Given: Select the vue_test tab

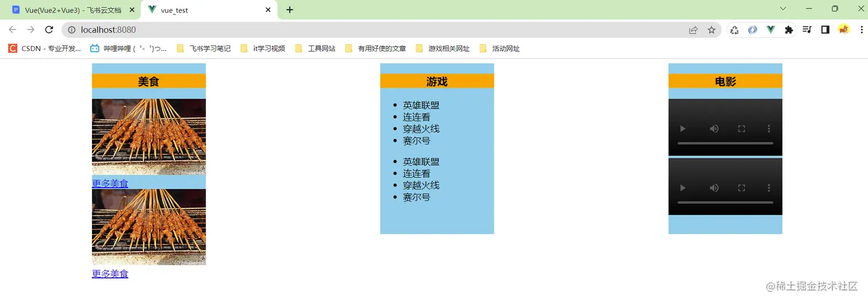Looking at the screenshot, I should pyautogui.click(x=209, y=10).
